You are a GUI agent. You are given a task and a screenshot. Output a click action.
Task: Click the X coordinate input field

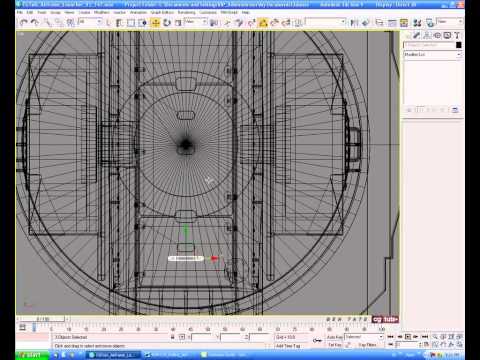[203, 337]
